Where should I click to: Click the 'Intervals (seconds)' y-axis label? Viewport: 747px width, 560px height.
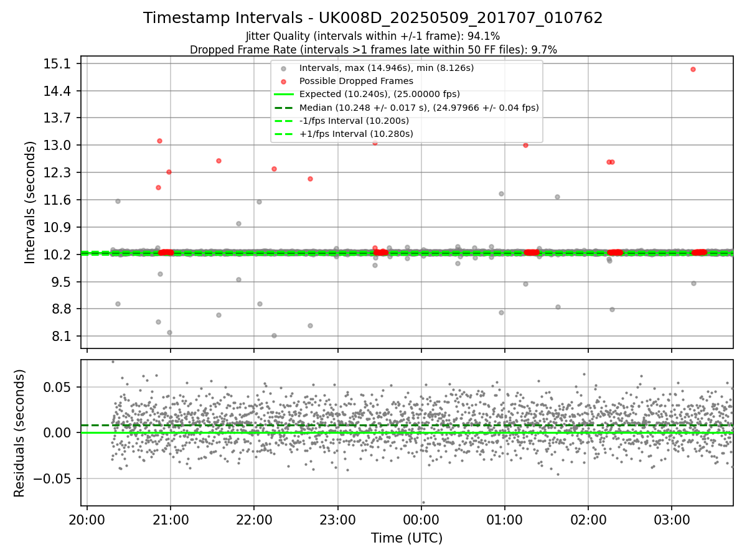click(30, 202)
